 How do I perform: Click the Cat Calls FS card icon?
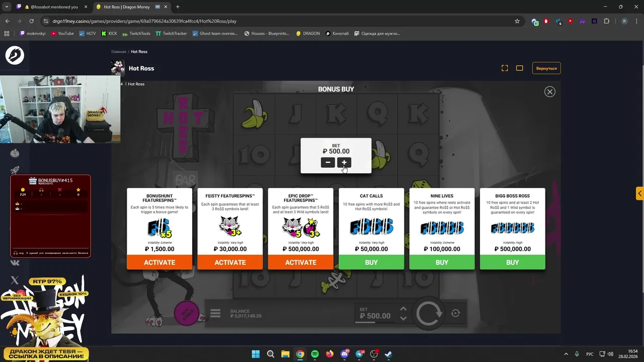coord(371,228)
